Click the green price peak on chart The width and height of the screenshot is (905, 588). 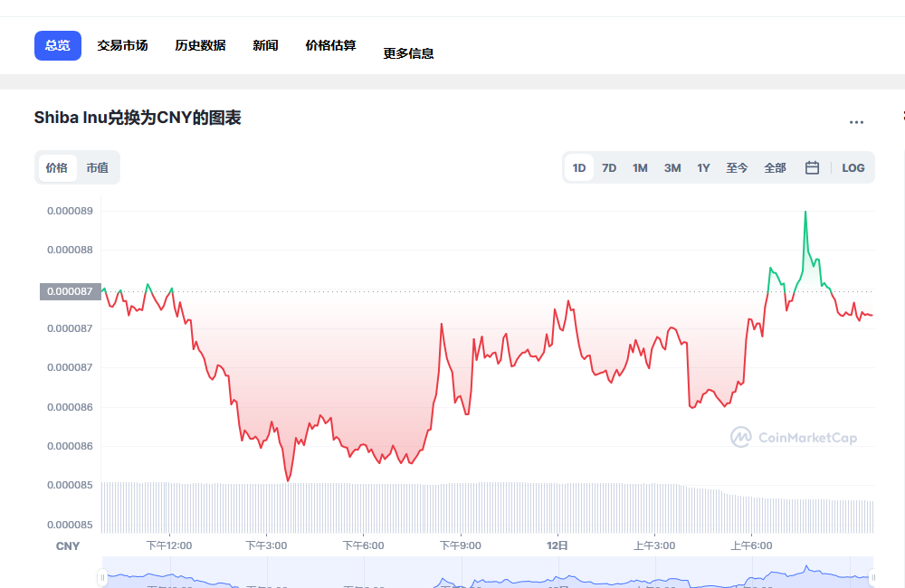click(x=805, y=213)
